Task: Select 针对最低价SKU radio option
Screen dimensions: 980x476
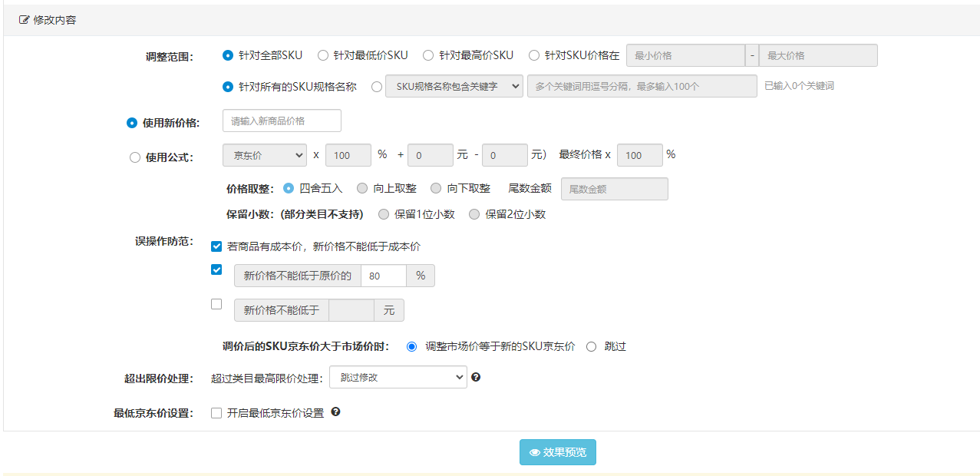Action: pyautogui.click(x=323, y=55)
